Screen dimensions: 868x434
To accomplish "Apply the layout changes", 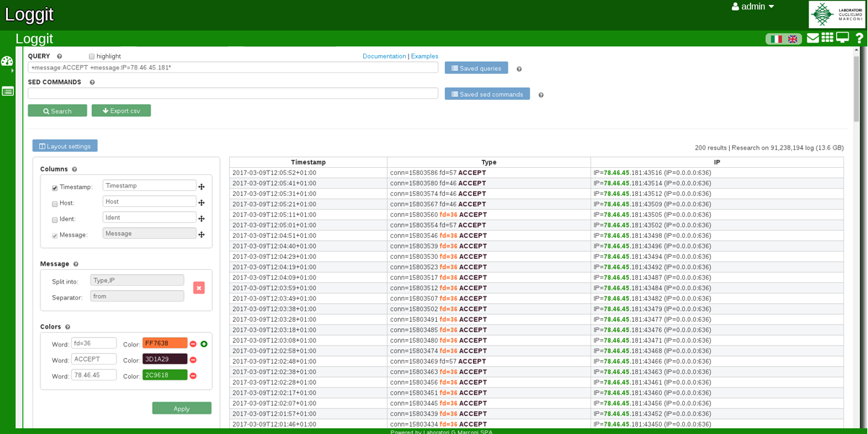I will click(x=182, y=409).
